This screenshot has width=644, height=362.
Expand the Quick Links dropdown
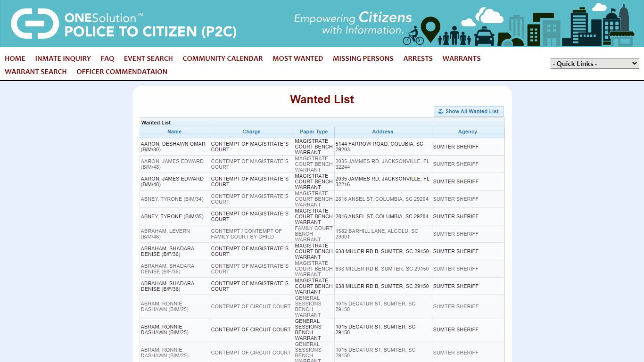pos(595,64)
